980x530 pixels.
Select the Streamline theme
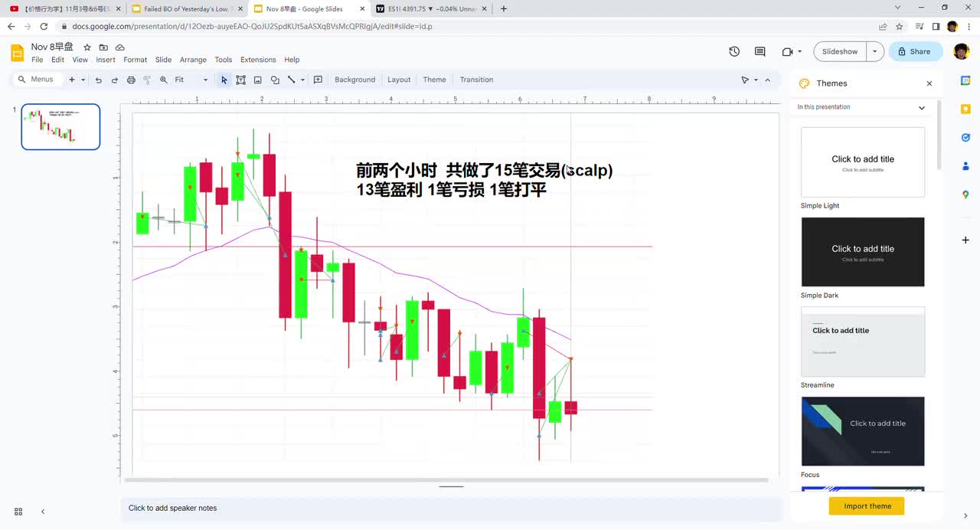(x=863, y=342)
